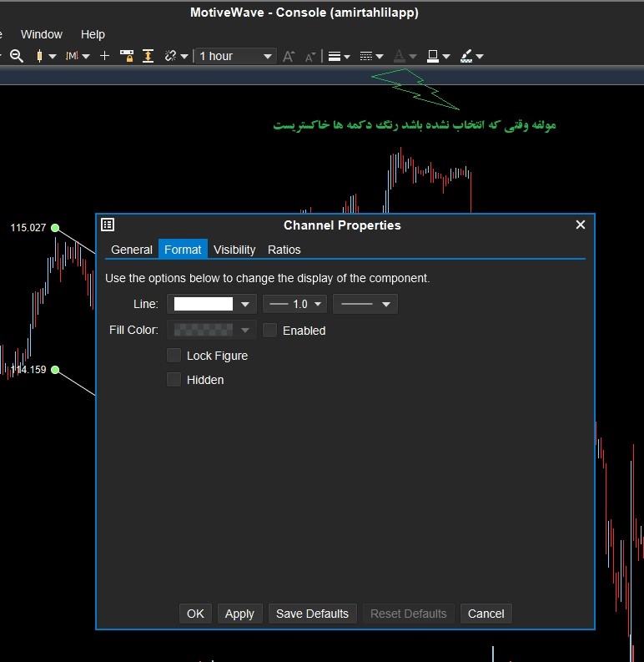Viewport: 644px width, 662px height.
Task: Open the Line style solid dropdown
Action: point(365,304)
